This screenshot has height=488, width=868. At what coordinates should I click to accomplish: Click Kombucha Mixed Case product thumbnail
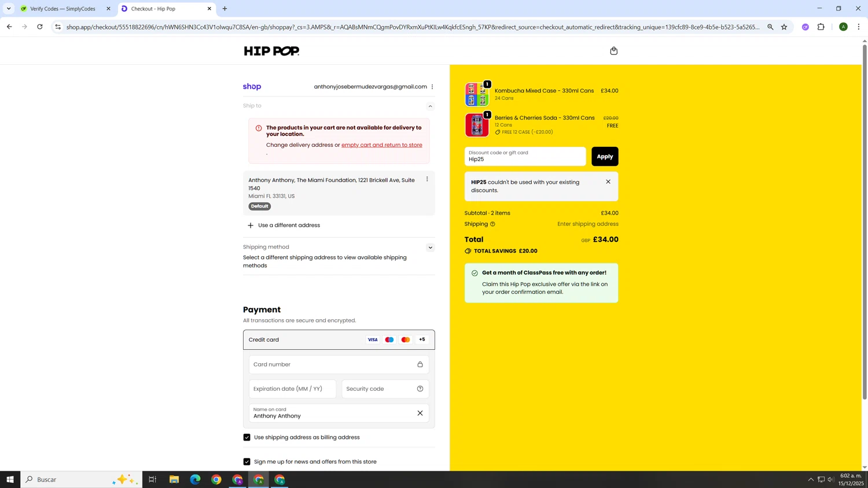point(477,94)
